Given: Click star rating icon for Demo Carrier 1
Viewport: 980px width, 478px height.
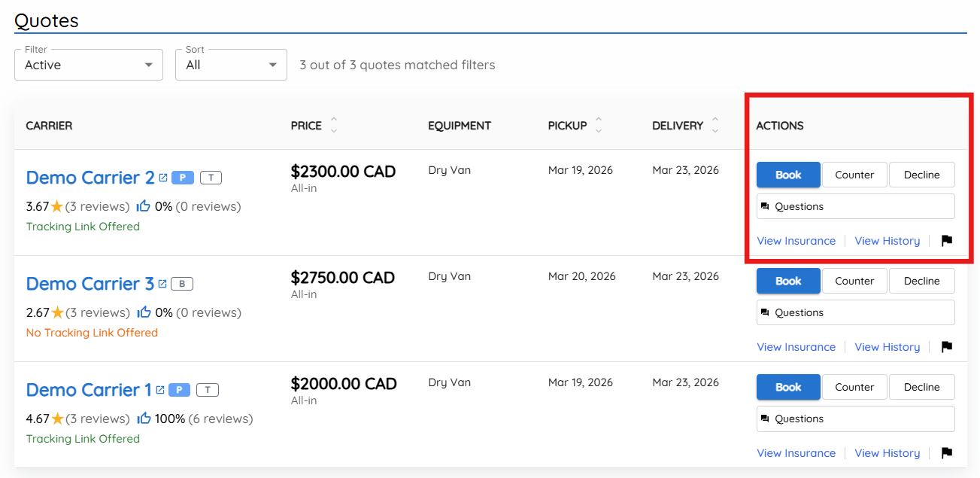Looking at the screenshot, I should point(57,419).
